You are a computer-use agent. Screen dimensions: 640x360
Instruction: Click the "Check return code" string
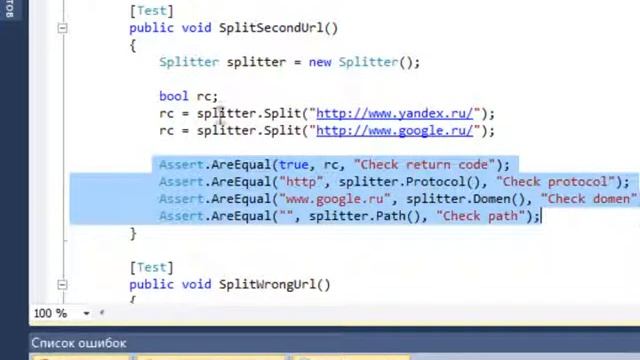click(x=424, y=165)
